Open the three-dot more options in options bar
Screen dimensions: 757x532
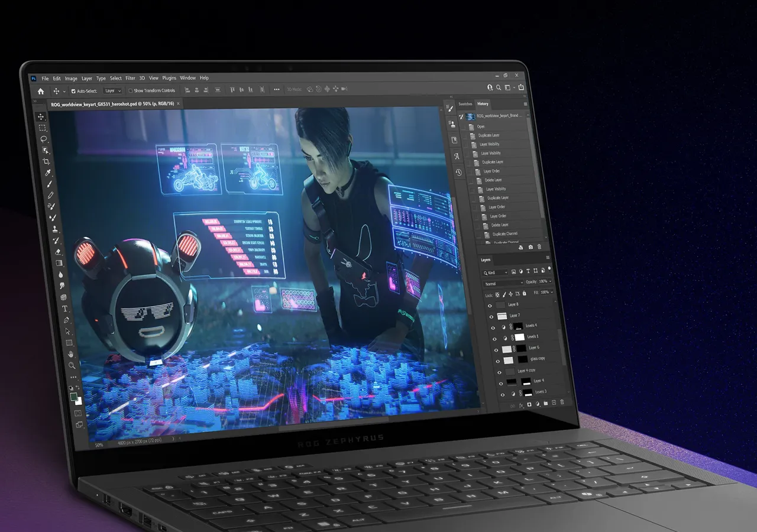click(276, 90)
